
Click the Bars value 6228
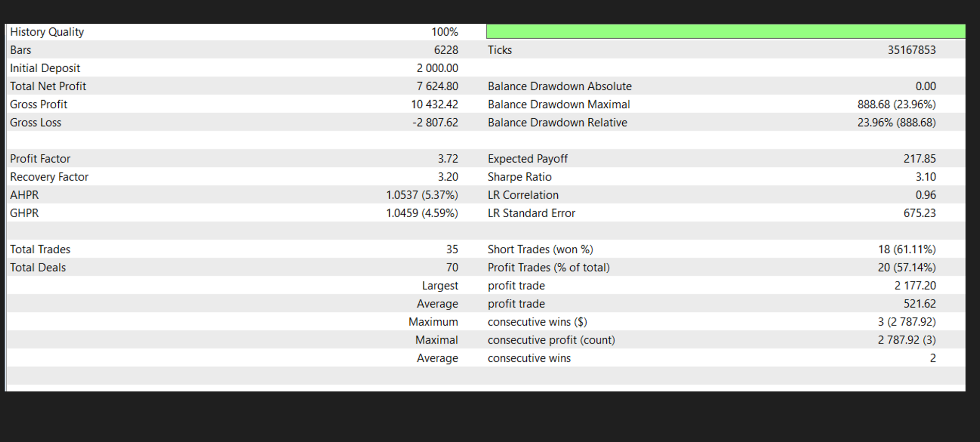pos(446,50)
